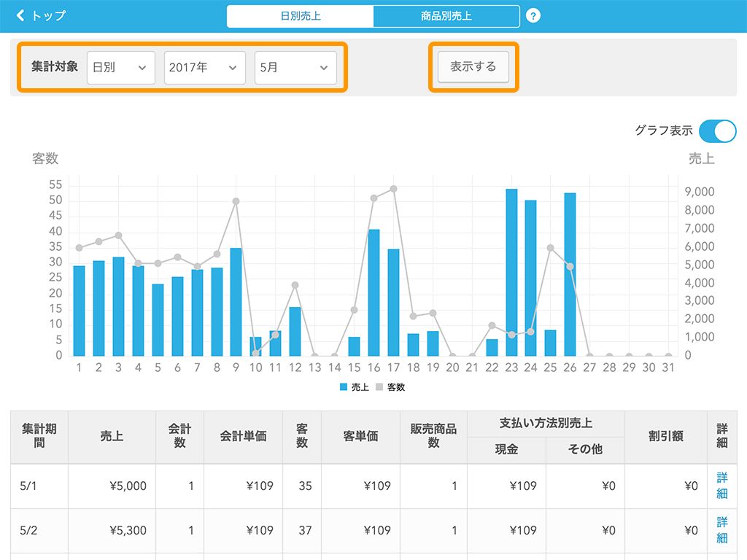Select the sales bar for day 9
This screenshot has height=560, width=747.
pyautogui.click(x=236, y=302)
